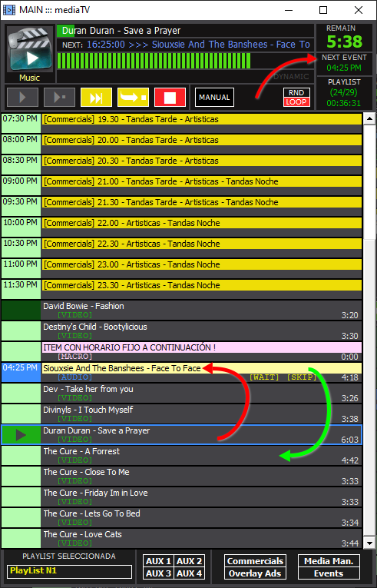Image resolution: width=377 pixels, height=588 pixels.
Task: Open the Overlay Ads panel
Action: click(x=255, y=573)
